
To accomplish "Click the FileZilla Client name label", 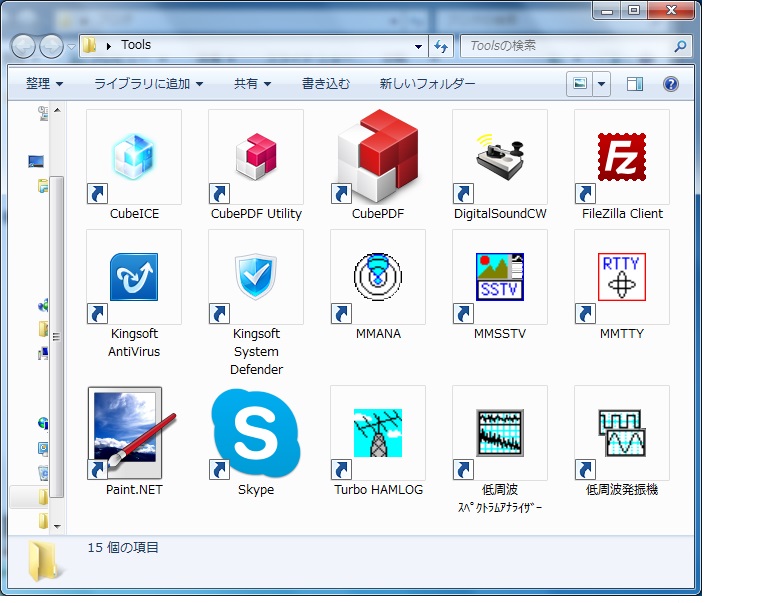I will 622,214.
